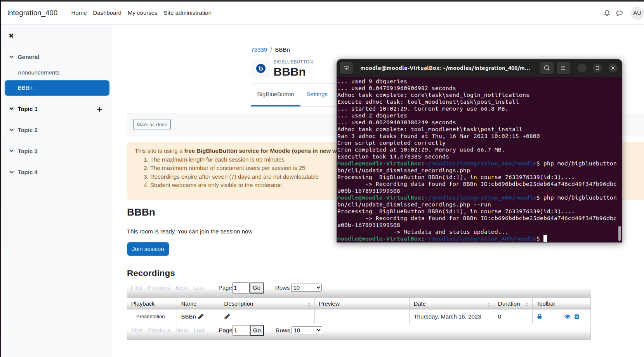Click the top Page number field
The width and height of the screenshot is (644, 357).
pos(241,288)
